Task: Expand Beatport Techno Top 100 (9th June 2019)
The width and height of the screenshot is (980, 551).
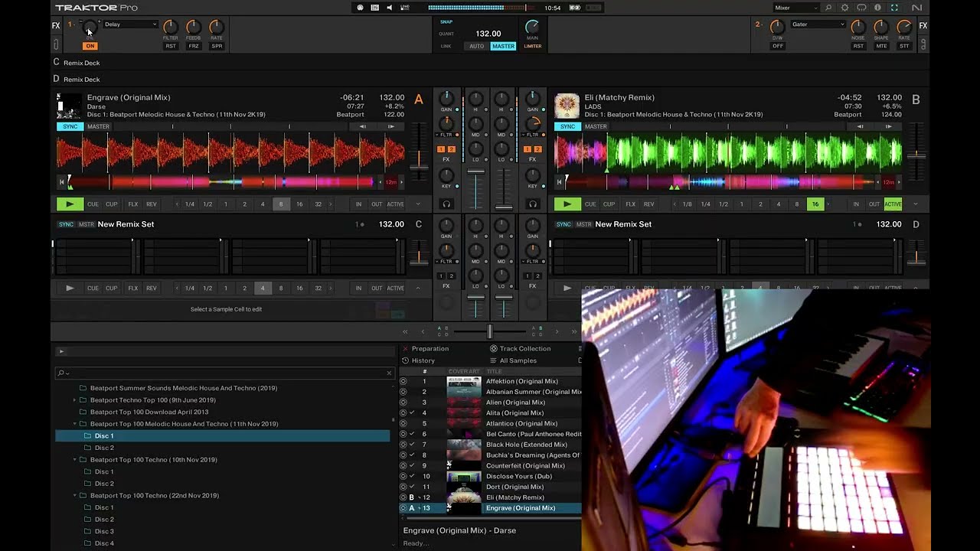Action: coord(74,400)
